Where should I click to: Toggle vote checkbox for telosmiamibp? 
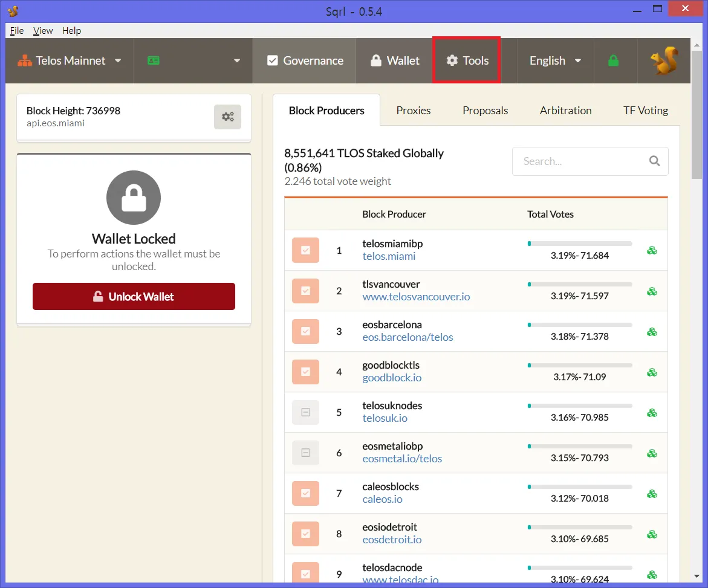pyautogui.click(x=306, y=250)
